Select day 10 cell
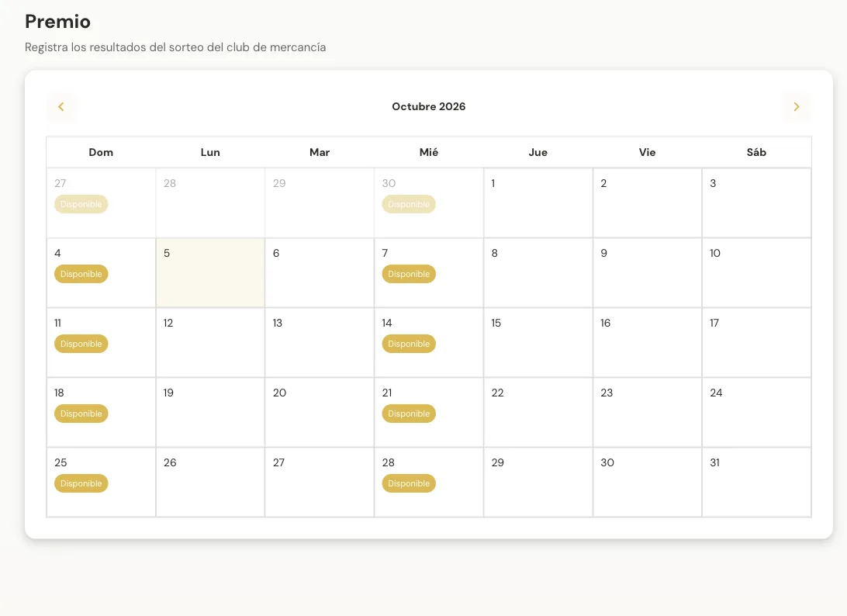The width and height of the screenshot is (847, 616). coord(756,273)
